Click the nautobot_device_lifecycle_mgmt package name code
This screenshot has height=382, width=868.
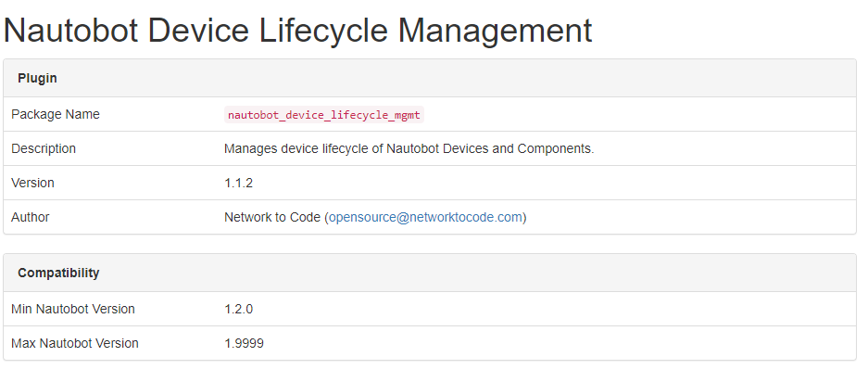[323, 115]
